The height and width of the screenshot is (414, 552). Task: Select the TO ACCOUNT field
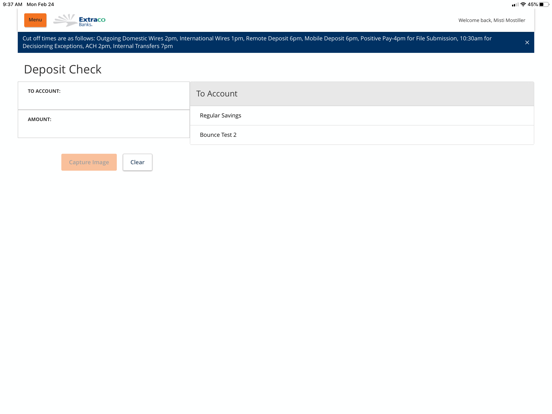pyautogui.click(x=104, y=95)
